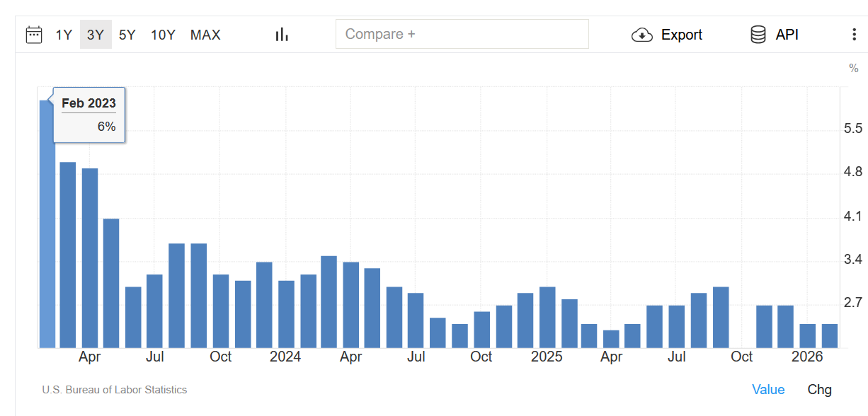Open the three-dot more options menu
This screenshot has height=416, width=868.
pos(853,35)
